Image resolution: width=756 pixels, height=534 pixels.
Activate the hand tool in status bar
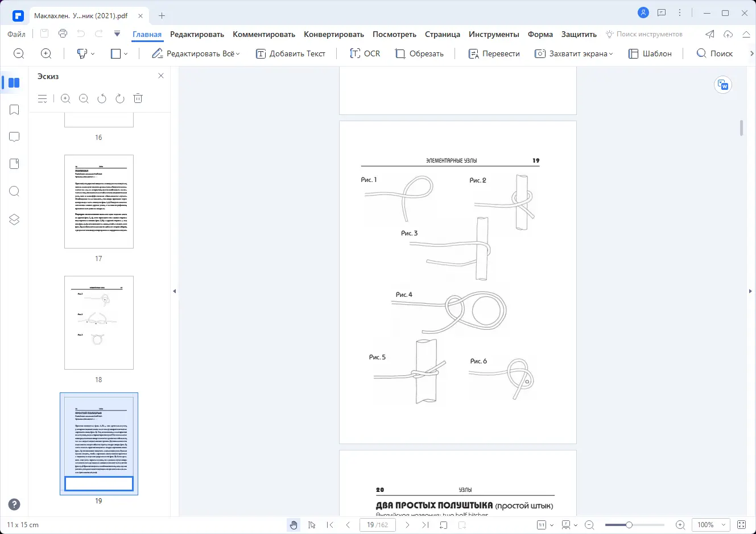coord(294,525)
